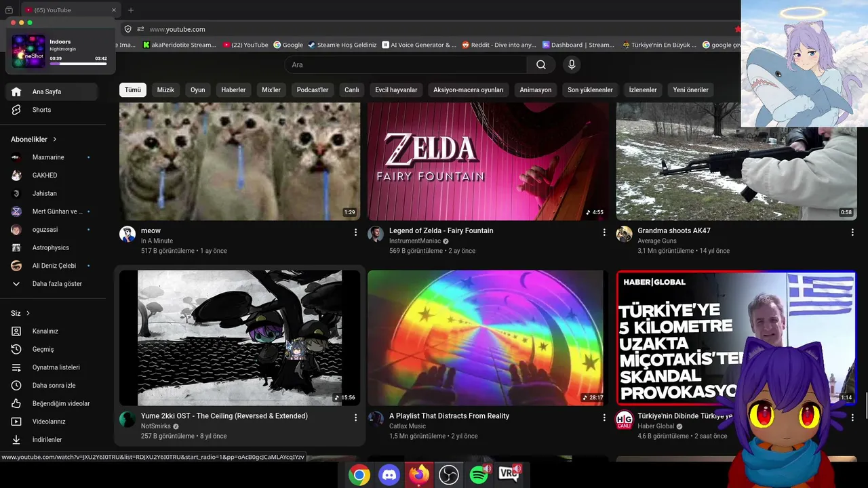This screenshot has width=868, height=488.
Task: Seek in the Indoors track progress bar
Action: pos(78,64)
